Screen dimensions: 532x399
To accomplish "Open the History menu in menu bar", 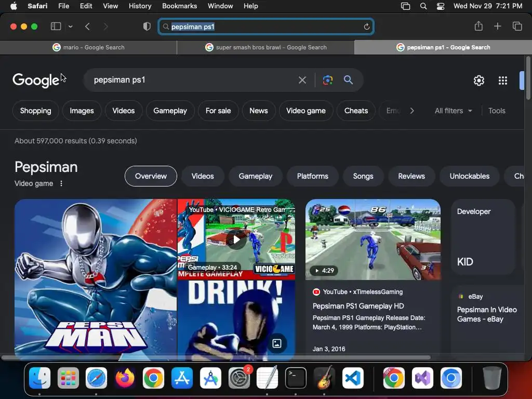I will tap(140, 6).
